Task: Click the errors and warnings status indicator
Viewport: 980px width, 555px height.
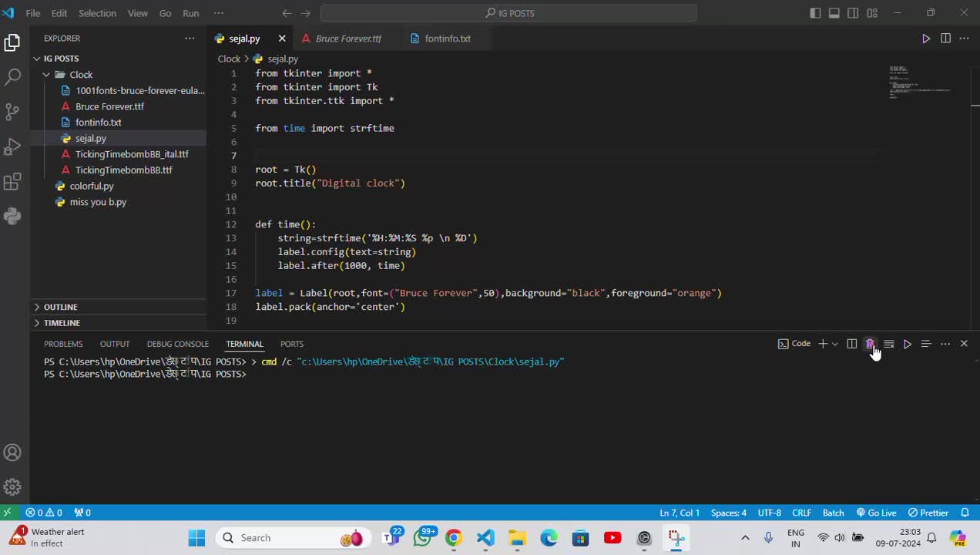Action: click(x=44, y=513)
